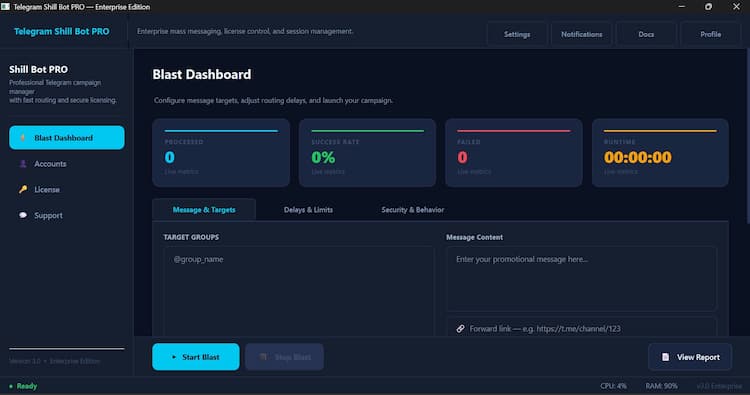Open Profile in the top bar
The height and width of the screenshot is (395, 750).
point(711,34)
